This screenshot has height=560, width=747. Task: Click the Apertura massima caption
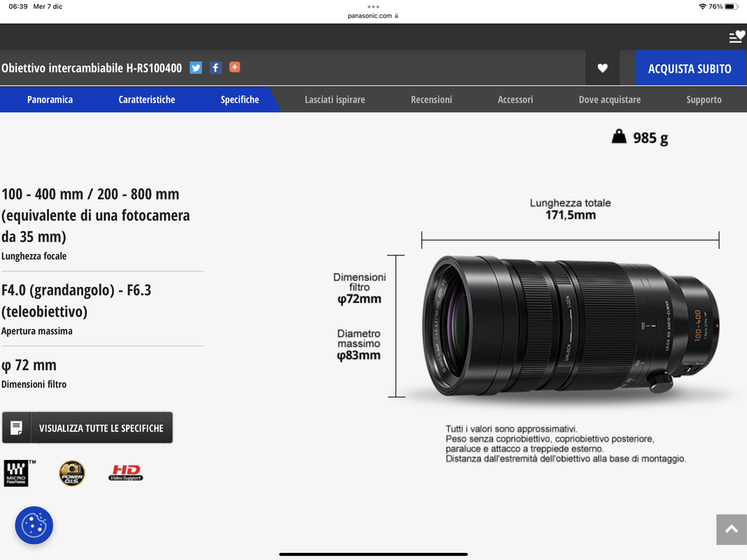(36, 331)
